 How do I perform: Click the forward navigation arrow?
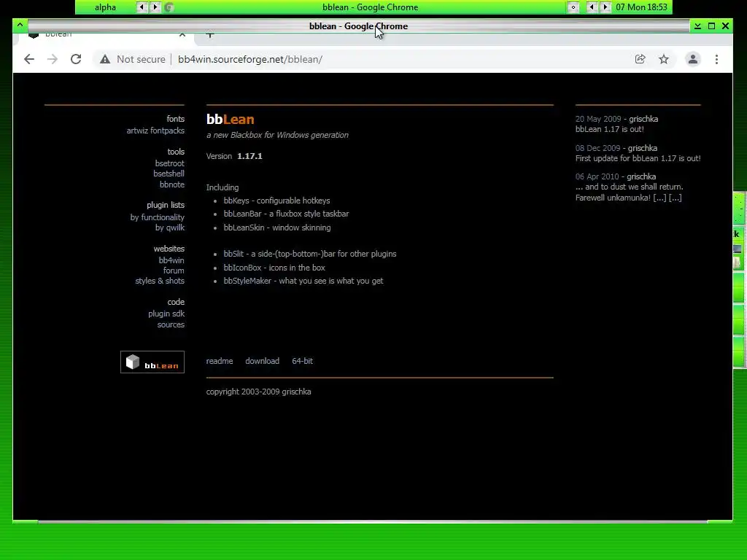pyautogui.click(x=53, y=59)
